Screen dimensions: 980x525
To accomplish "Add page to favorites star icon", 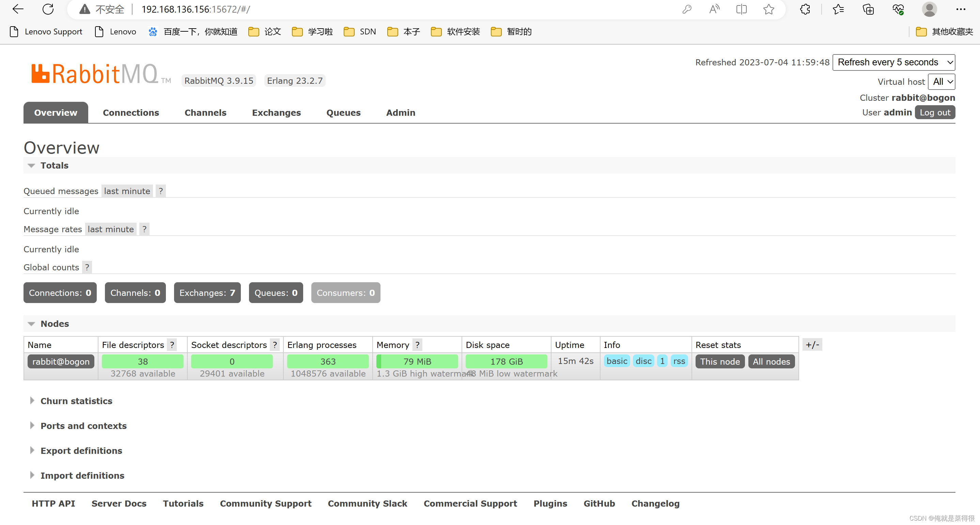I will point(768,9).
